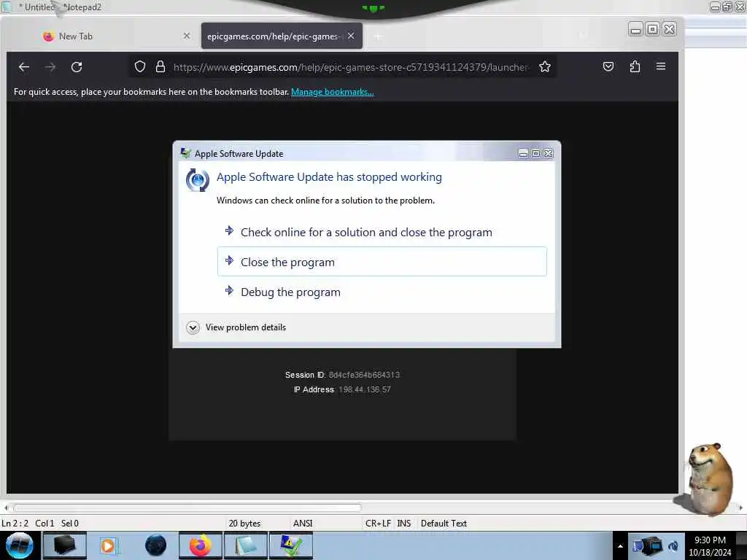Click the CR+LF line ending status
This screenshot has width=747, height=560.
[x=378, y=524]
